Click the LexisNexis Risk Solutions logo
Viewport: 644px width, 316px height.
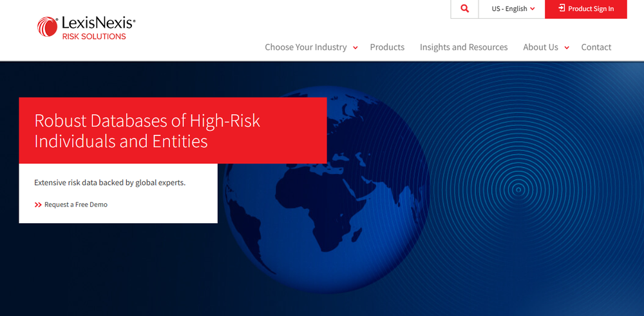[86, 28]
